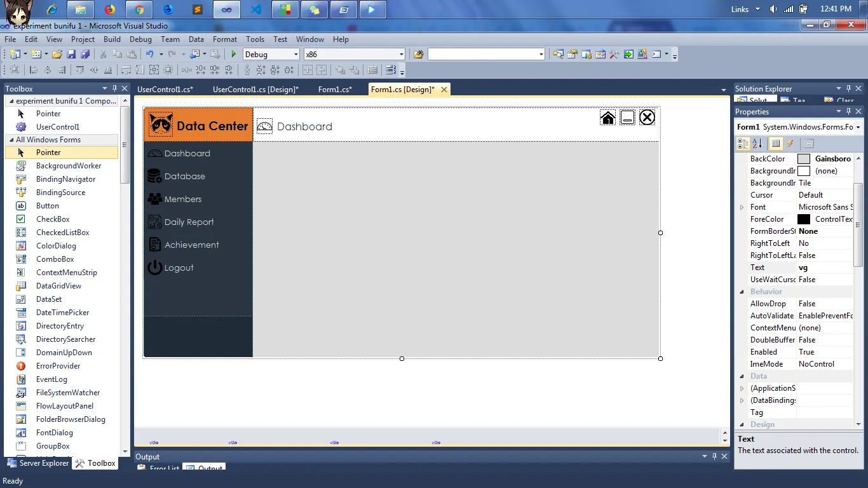Toggle auto-hide pin on Solution Explorer

848,88
